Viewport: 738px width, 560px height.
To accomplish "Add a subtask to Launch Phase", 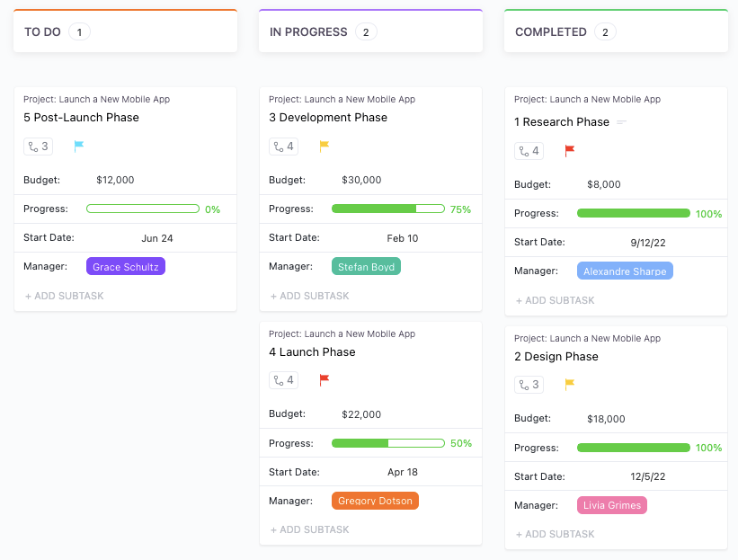I will pos(309,529).
